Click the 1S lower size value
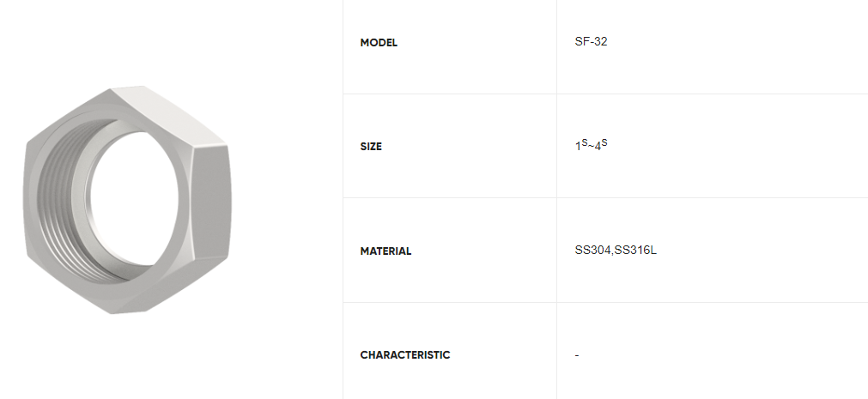The image size is (868, 399). (580, 146)
